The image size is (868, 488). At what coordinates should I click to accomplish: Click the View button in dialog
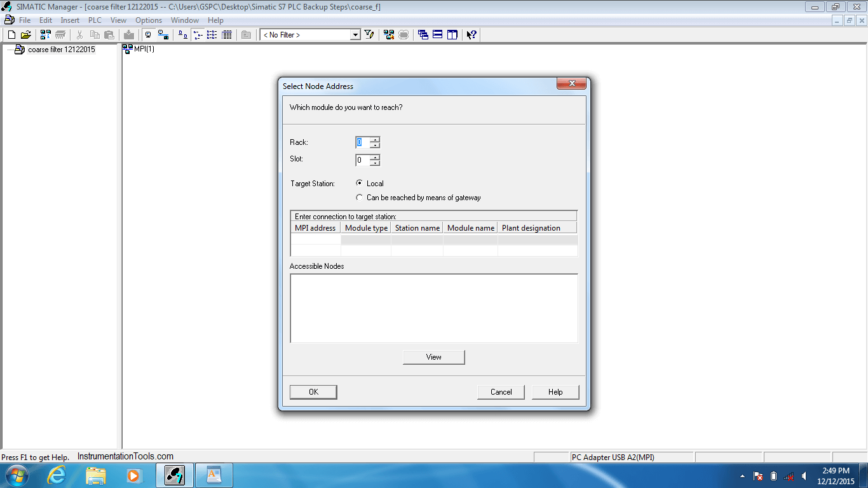[434, 357]
